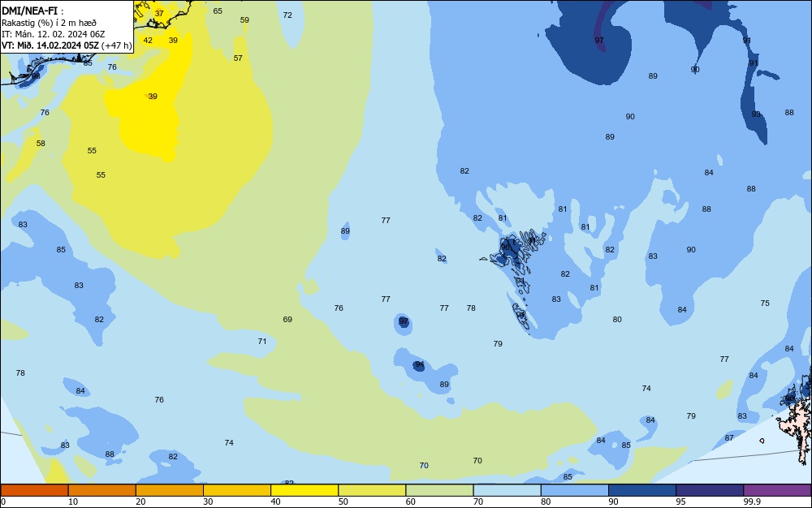Click the medium blue 80–90 legend swatch
This screenshot has height=508, width=812.
click(x=575, y=490)
